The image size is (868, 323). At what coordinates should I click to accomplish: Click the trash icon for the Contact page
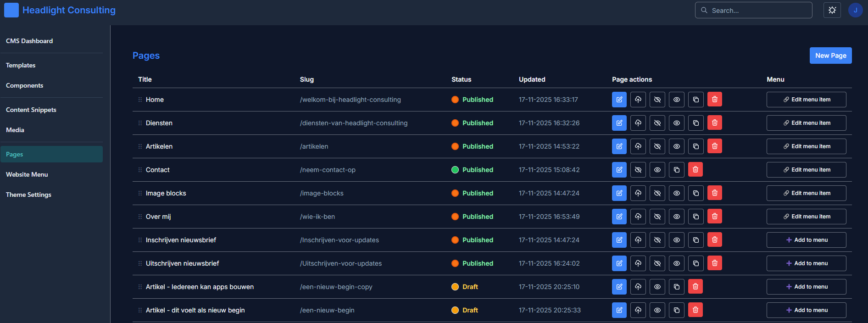click(696, 170)
